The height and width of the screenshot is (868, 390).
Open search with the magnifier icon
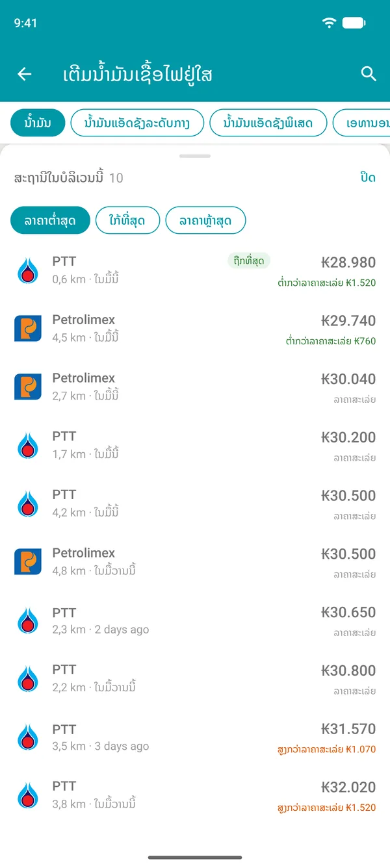(369, 74)
